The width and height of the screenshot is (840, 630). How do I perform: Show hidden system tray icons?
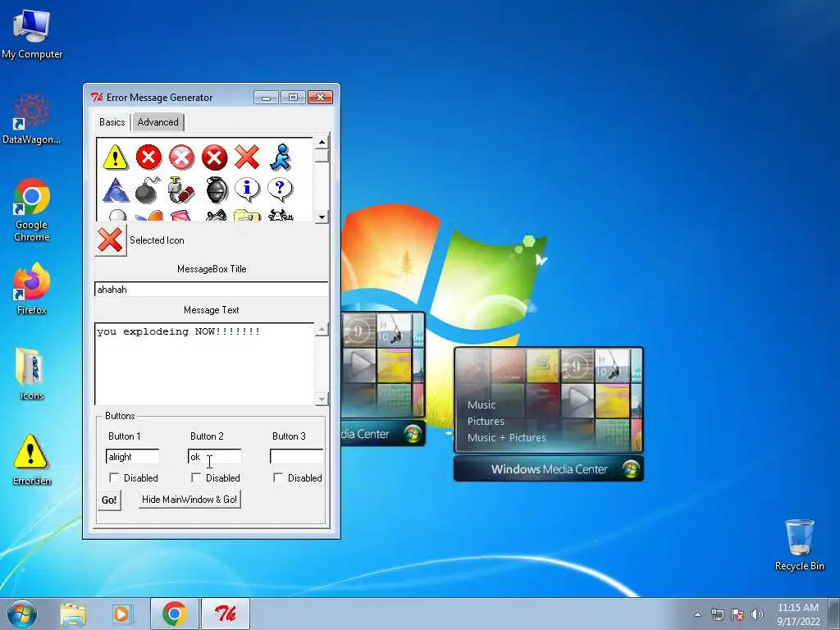[697, 614]
